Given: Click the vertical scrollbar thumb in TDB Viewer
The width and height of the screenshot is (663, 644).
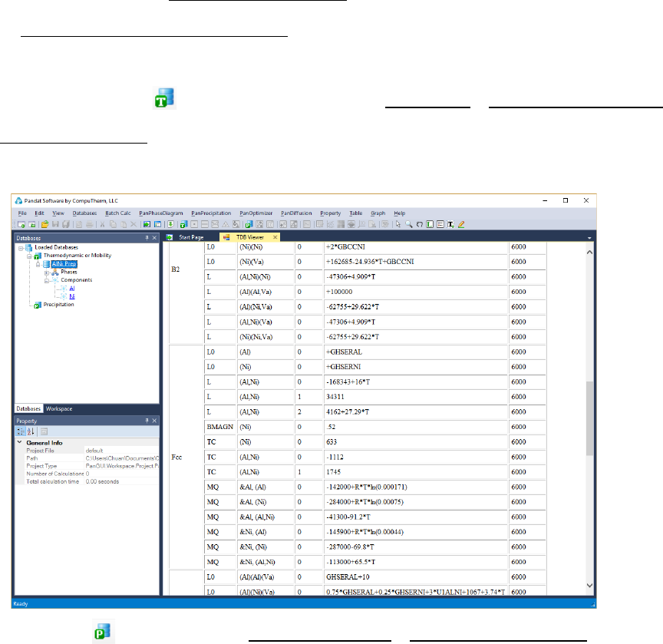Looking at the screenshot, I should point(589,418).
